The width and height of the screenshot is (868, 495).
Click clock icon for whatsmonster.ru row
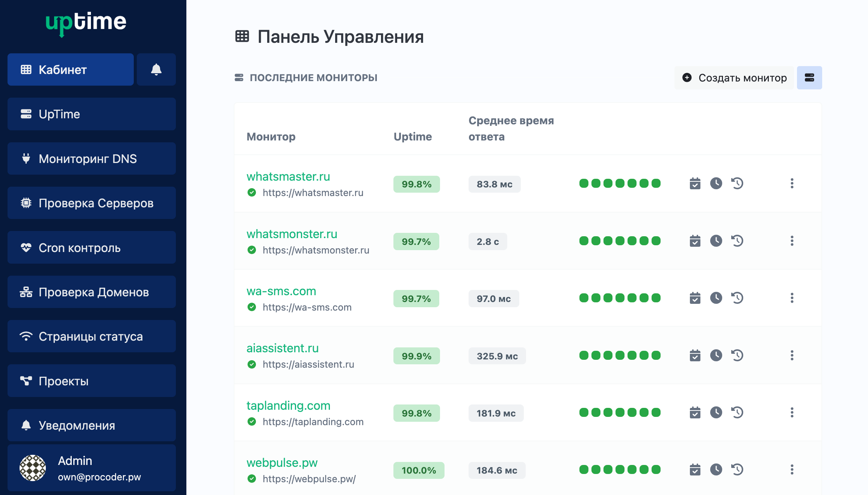point(716,241)
